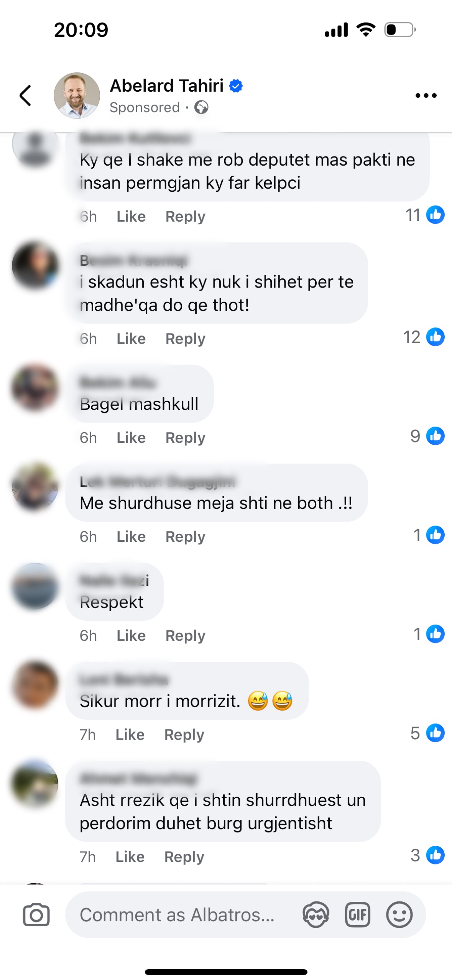This screenshot has height=980, width=452.
Task: Like the 'Sikur morr i morrizit' comment
Action: 130,735
